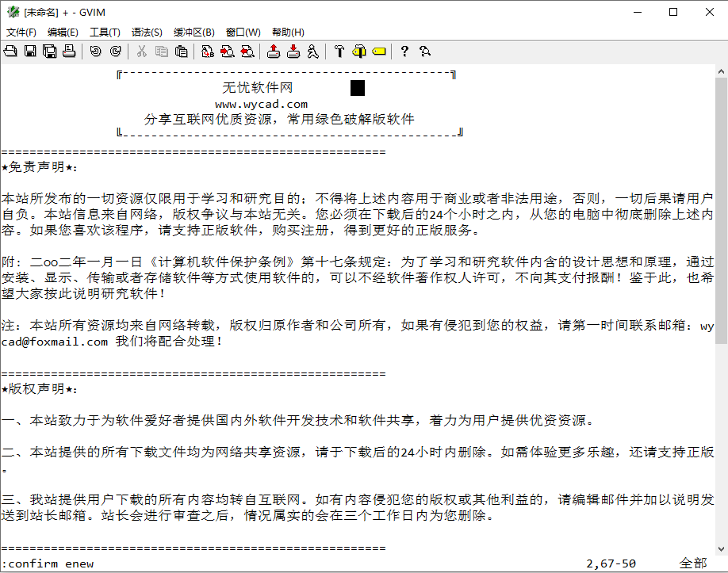Undo the last change via toolbar
The height and width of the screenshot is (573, 728).
(x=95, y=52)
